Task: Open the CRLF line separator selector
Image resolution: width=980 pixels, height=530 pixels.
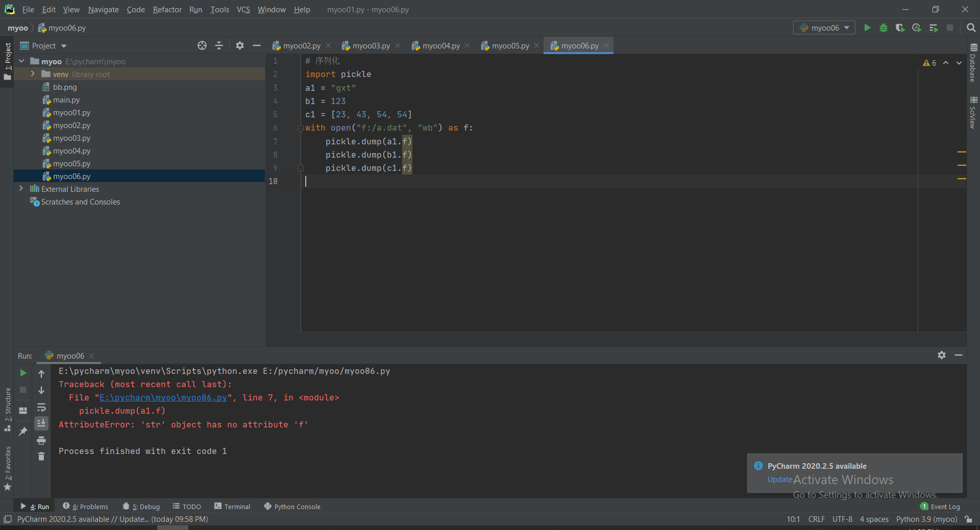Action: point(816,519)
